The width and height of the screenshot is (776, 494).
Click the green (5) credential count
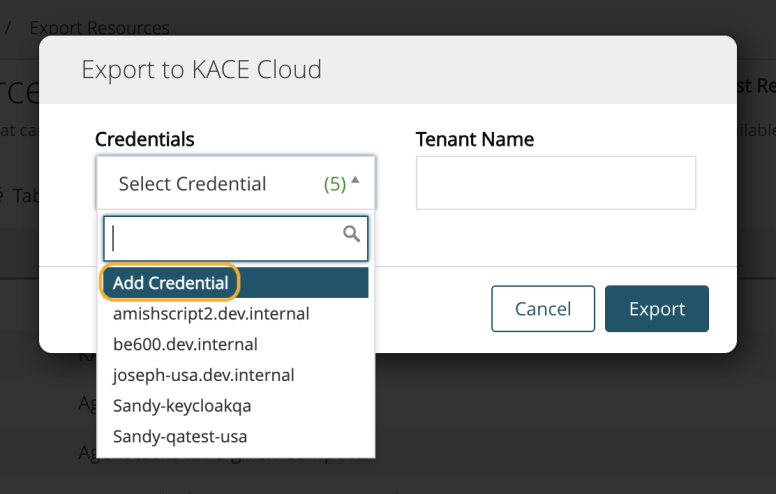(x=335, y=184)
